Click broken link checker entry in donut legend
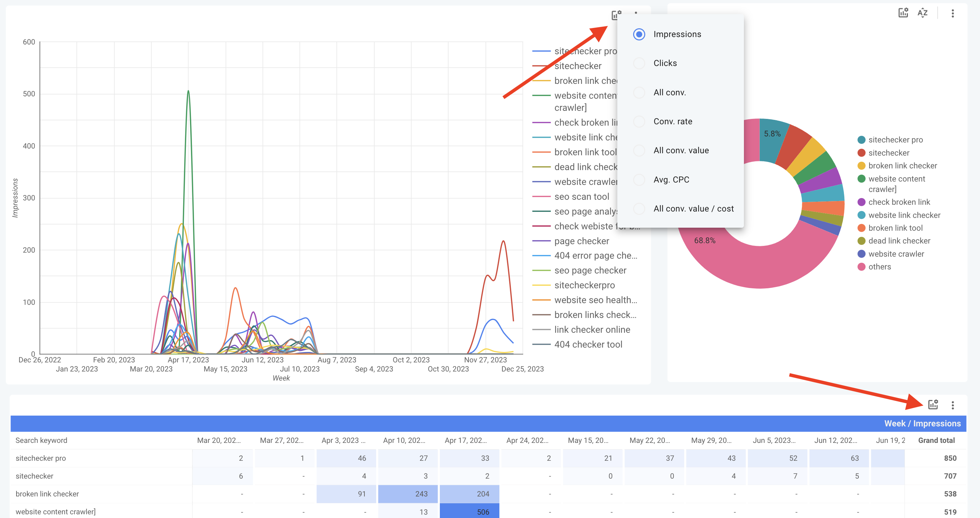 (903, 166)
